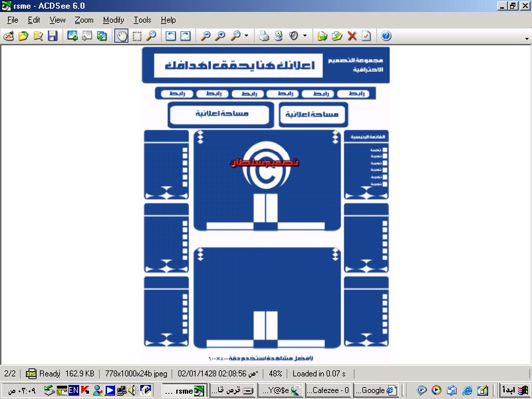Delete the image with the red X icon
The height and width of the screenshot is (399, 532).
click(x=352, y=36)
